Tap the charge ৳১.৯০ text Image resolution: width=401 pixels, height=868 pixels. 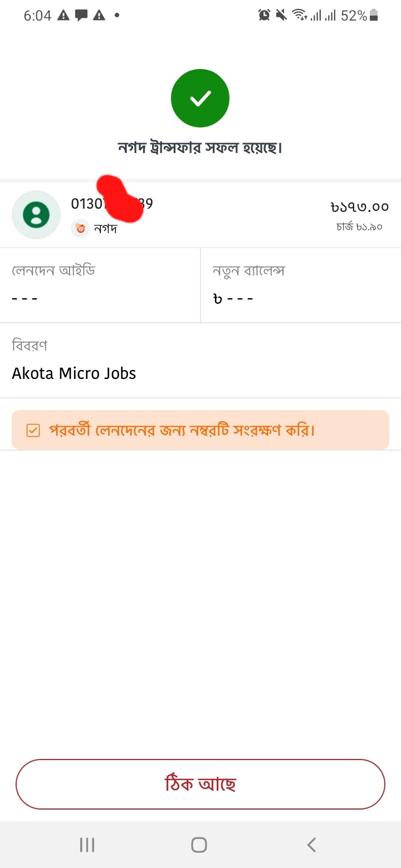pyautogui.click(x=359, y=226)
